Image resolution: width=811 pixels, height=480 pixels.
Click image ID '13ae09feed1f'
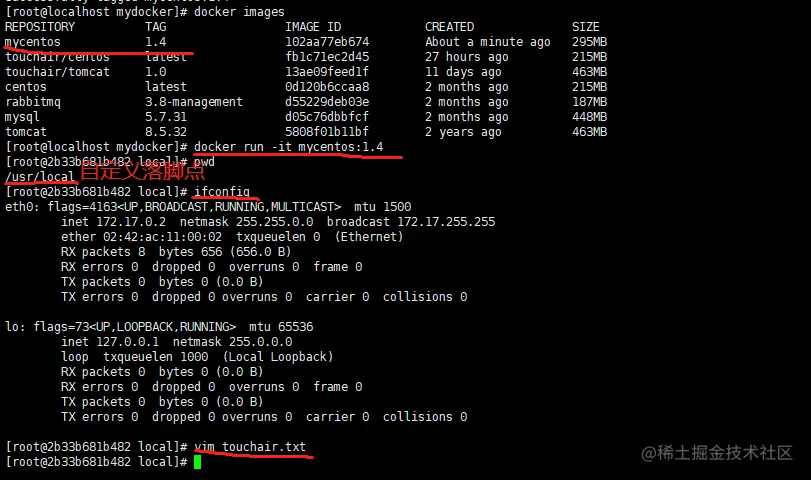pos(327,72)
